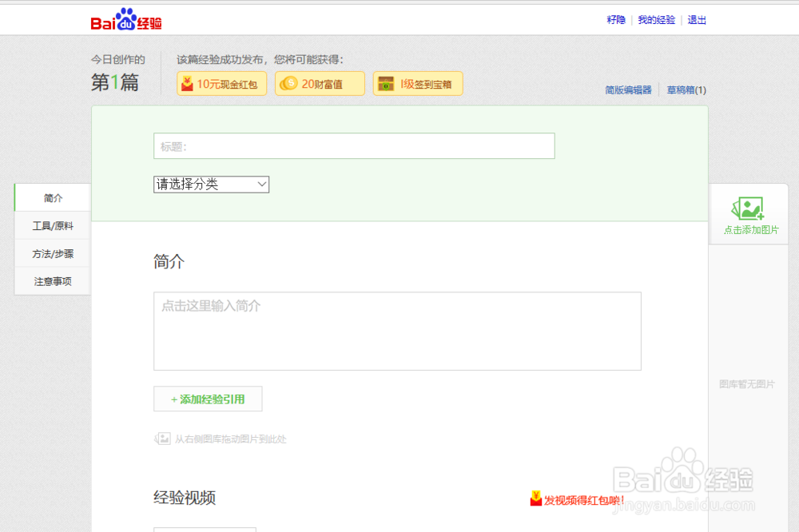Click the red envelope icon beside 发视频得红包
Viewport: 799px width, 532px height.
pos(535,499)
